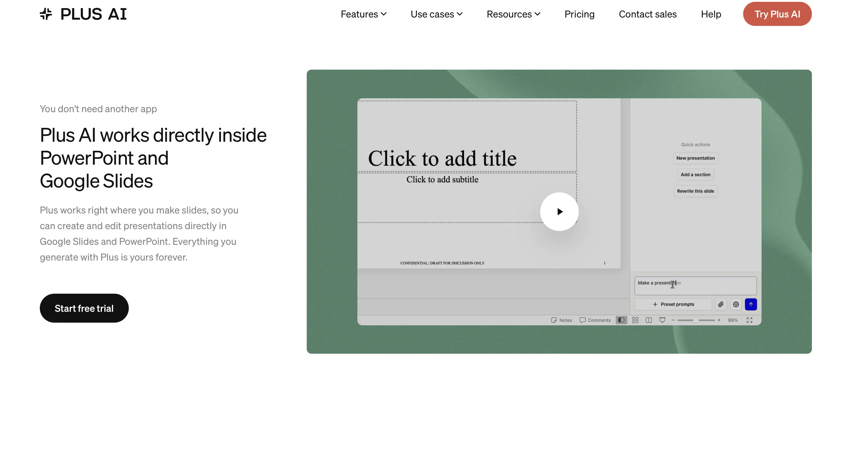Click the 'Plus AI works directly inside' heading
Image resolution: width=868 pixels, height=474 pixels.
click(153, 135)
